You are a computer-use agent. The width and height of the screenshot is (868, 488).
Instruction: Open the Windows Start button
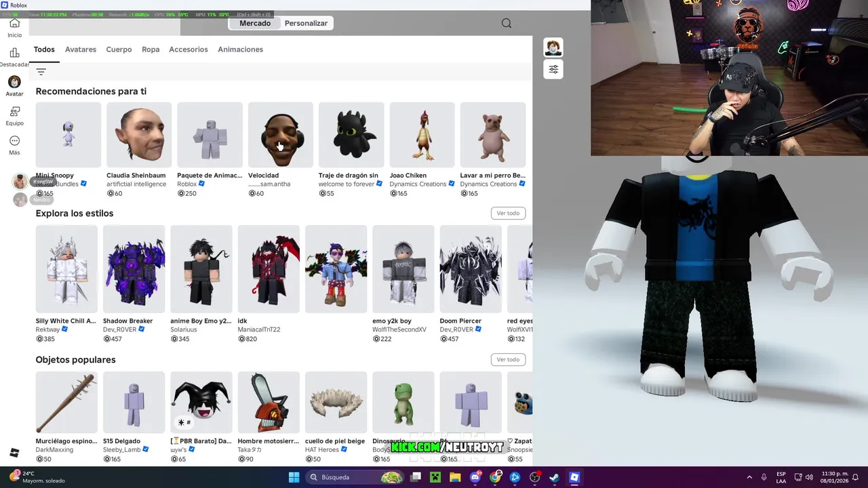point(294,477)
